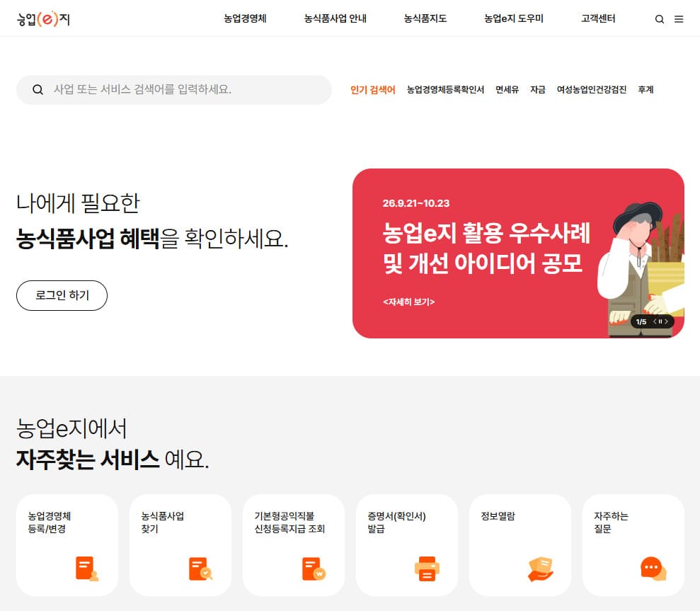Open the 농업경영체 menu
This screenshot has width=700, height=611.
pos(245,18)
